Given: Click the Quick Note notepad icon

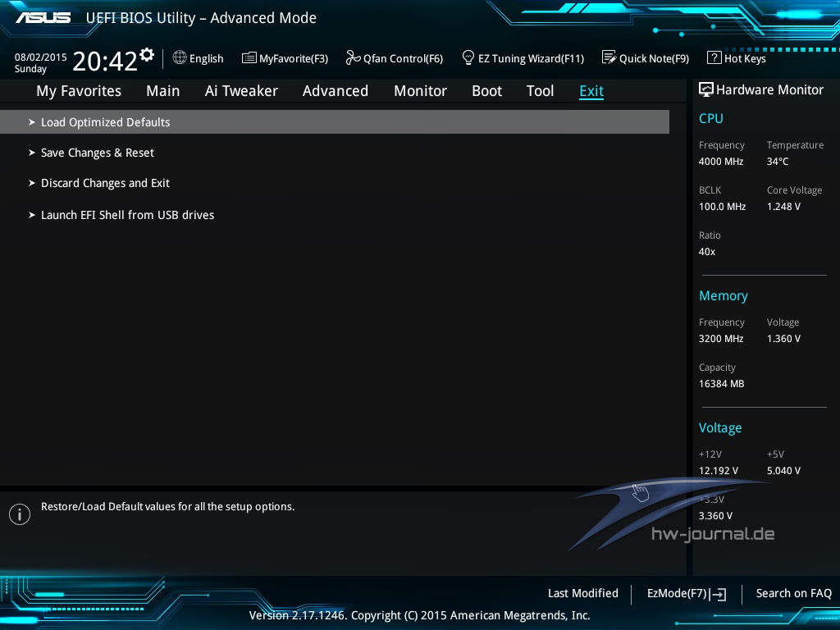Looking at the screenshot, I should click(x=609, y=57).
